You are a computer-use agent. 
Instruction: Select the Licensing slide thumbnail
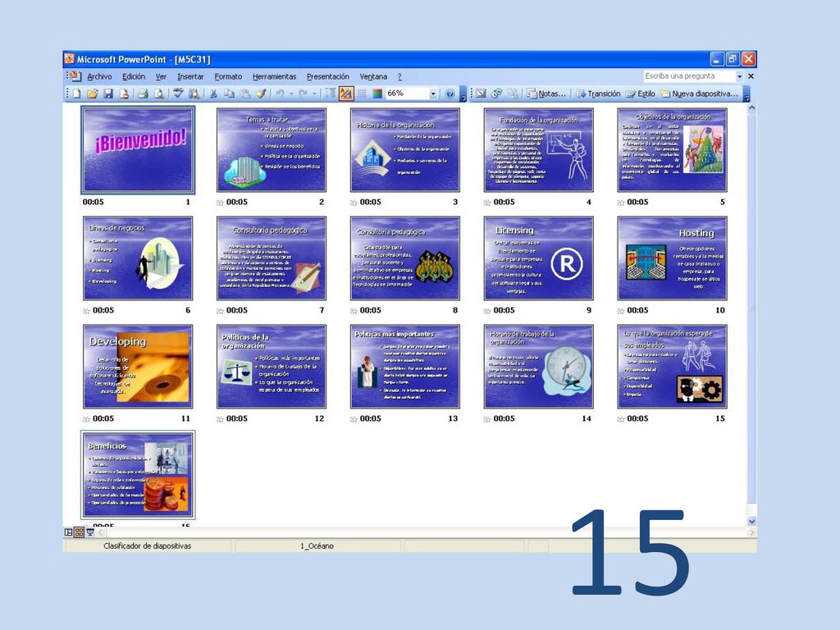538,258
